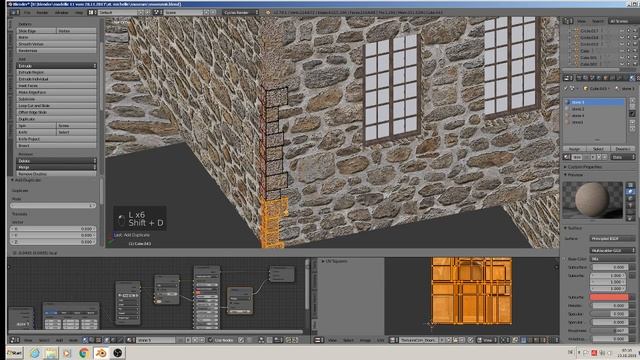Toggle visibility eye for plain Cube outliner row
The image size is (640, 360).
coord(622,51)
